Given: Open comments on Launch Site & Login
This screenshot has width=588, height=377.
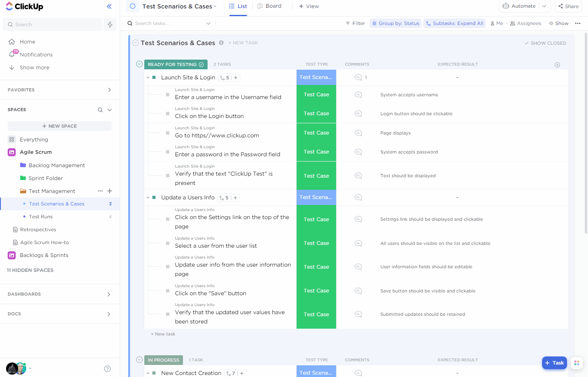Looking at the screenshot, I should [x=358, y=77].
